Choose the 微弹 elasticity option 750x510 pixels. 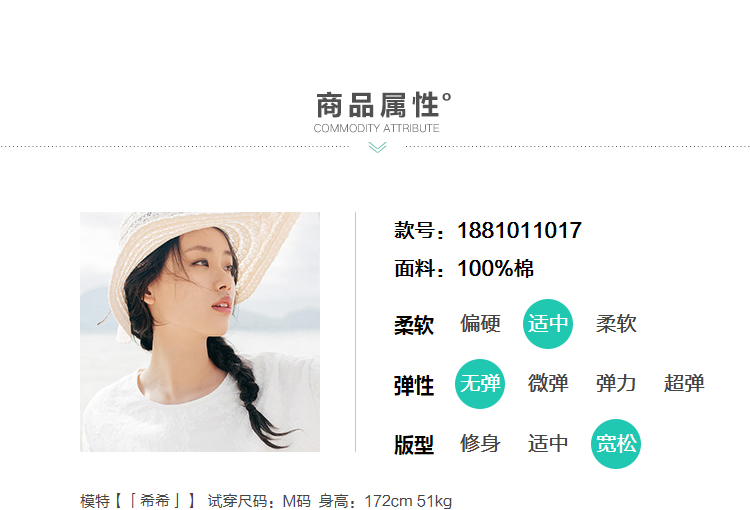(548, 384)
